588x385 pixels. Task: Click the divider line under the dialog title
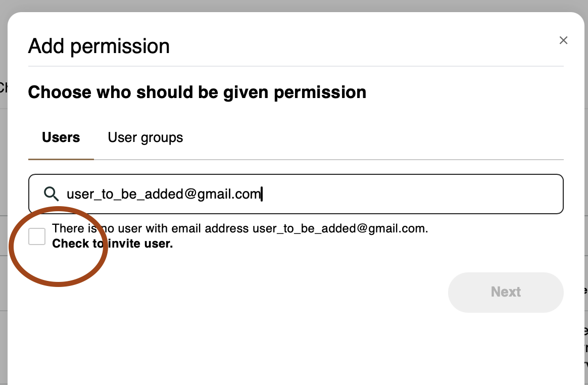coord(296,66)
